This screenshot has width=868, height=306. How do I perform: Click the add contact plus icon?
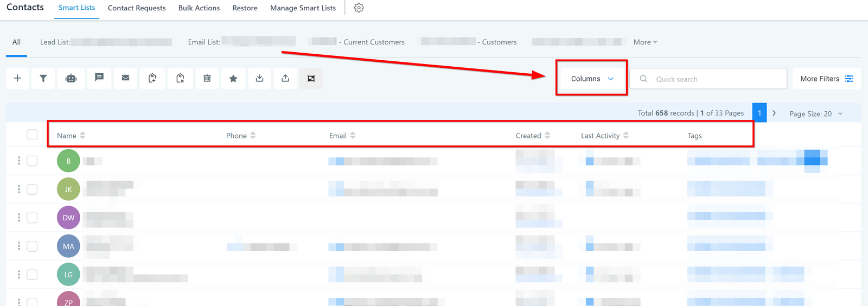pyautogui.click(x=17, y=79)
